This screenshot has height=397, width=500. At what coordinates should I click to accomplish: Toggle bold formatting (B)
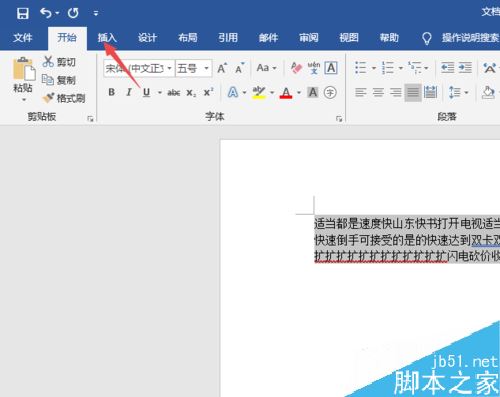(x=112, y=92)
